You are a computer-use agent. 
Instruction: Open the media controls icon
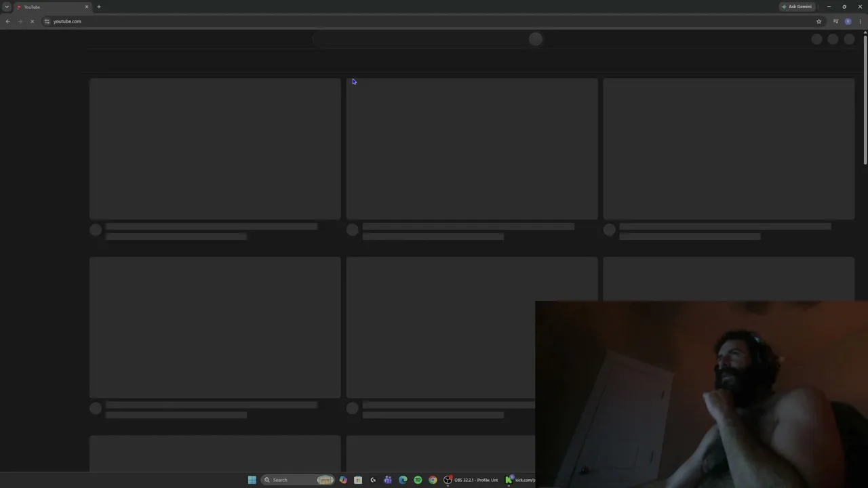(835, 21)
